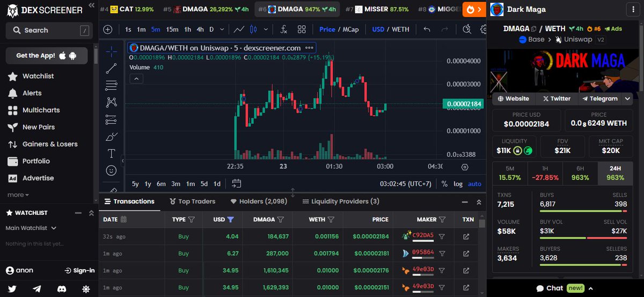Open external TXN link for 095864 row
This screenshot has height=297, width=644.
pos(466,253)
